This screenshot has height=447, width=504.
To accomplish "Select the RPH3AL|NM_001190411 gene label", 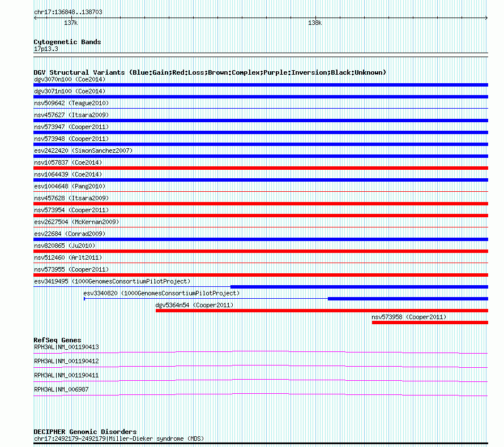I will click(x=66, y=375).
